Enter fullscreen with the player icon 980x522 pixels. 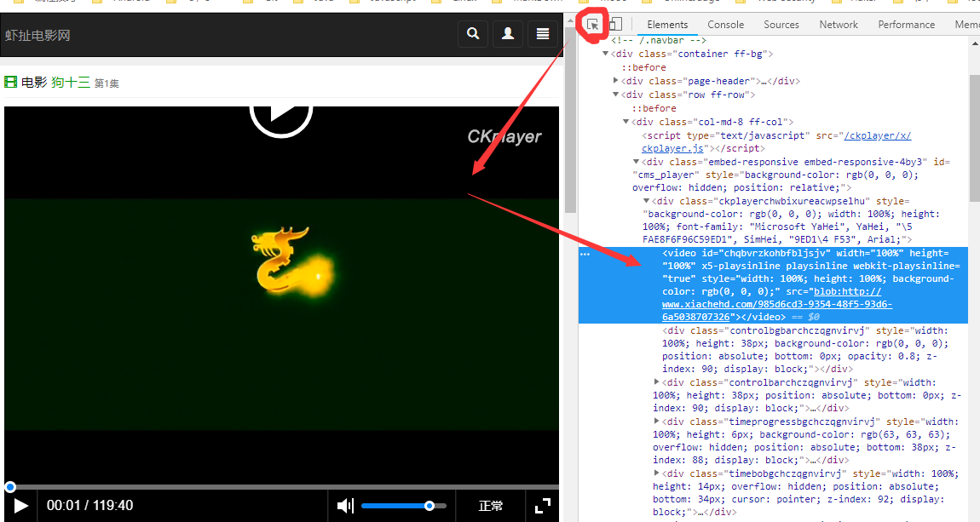click(x=543, y=506)
